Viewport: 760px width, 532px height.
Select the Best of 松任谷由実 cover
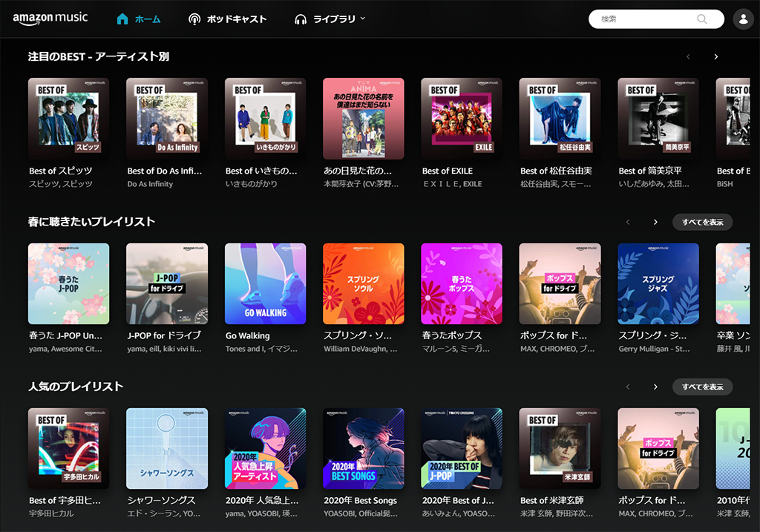[560, 119]
